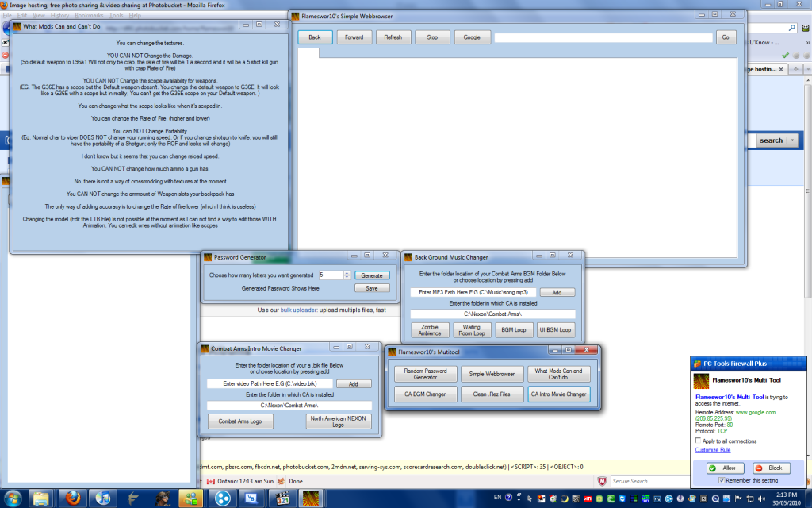Click the video path field in Intro Movie Changer

point(270,383)
